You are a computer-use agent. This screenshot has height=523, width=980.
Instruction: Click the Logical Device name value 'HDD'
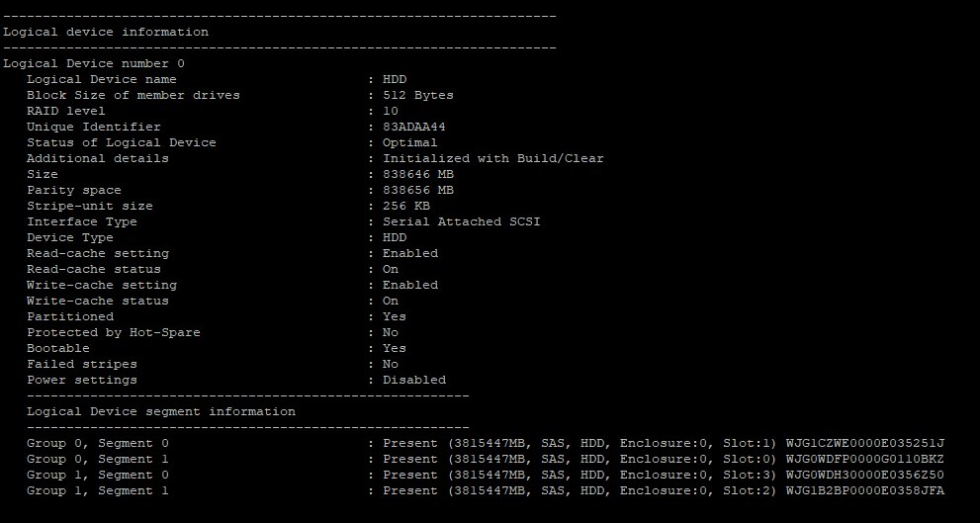tap(395, 79)
